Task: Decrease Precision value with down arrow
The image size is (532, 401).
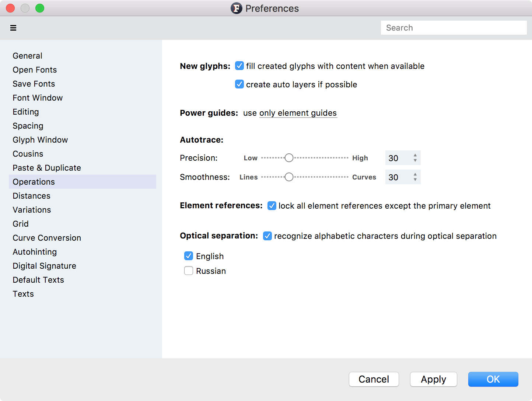Action: click(415, 161)
